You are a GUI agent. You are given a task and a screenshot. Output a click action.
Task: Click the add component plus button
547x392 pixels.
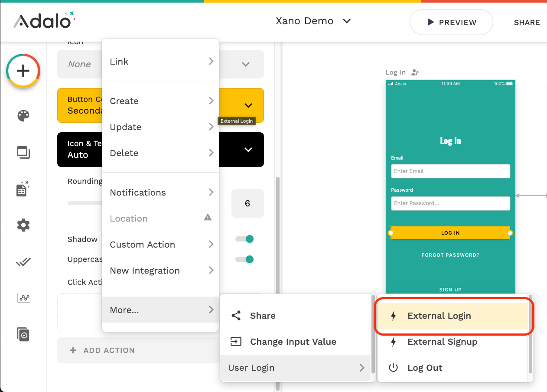pyautogui.click(x=23, y=71)
